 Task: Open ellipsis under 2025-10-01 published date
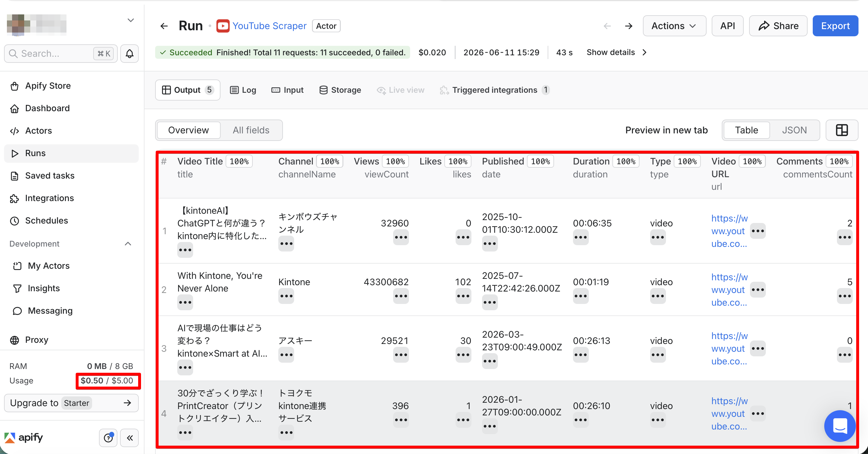[490, 243]
